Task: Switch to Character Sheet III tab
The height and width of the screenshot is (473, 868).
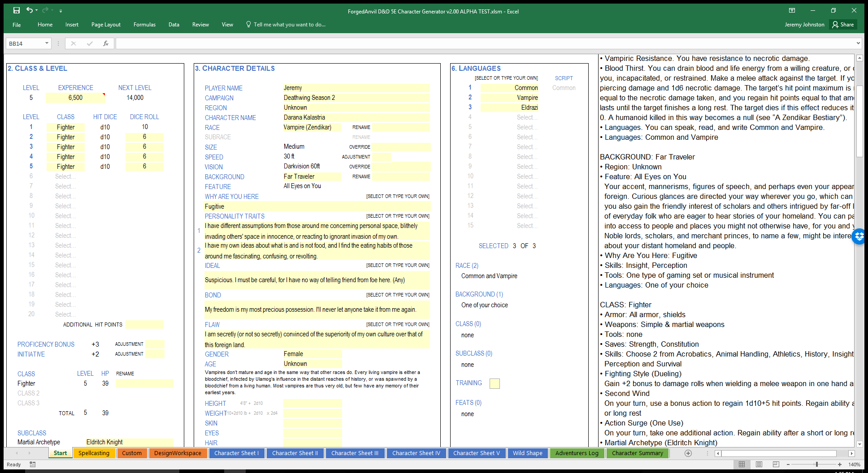Action: [x=355, y=453]
